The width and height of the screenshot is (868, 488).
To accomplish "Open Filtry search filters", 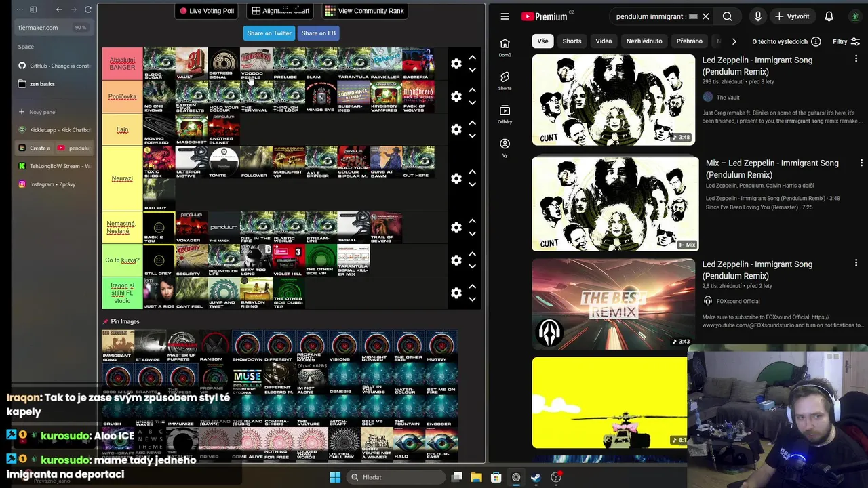I will click(x=846, y=41).
